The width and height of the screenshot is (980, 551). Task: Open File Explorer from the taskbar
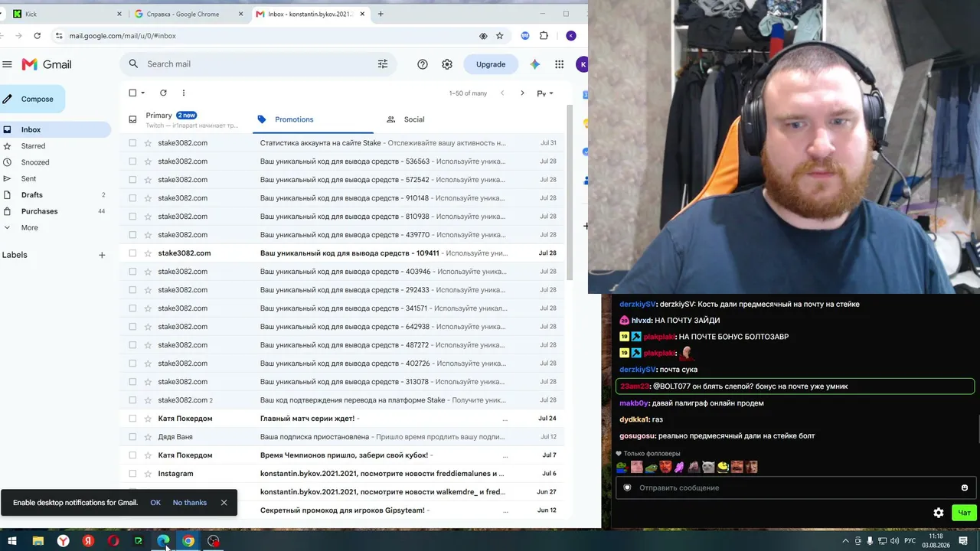(x=38, y=541)
